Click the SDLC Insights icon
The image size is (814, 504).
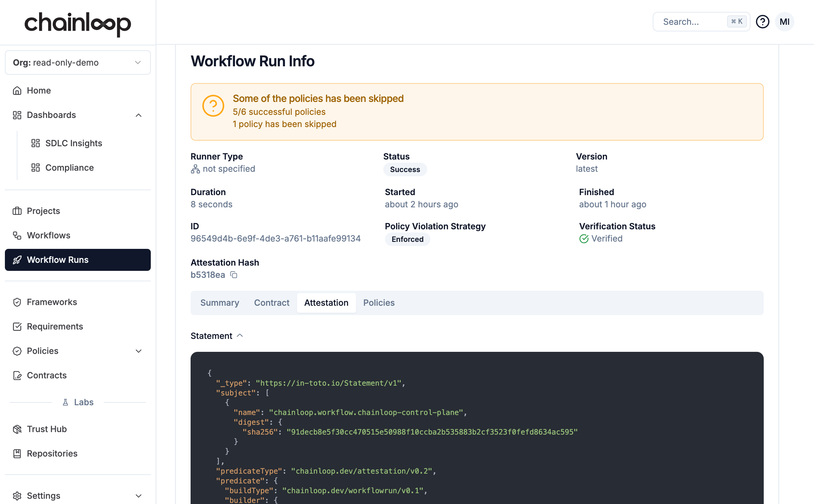pos(36,143)
